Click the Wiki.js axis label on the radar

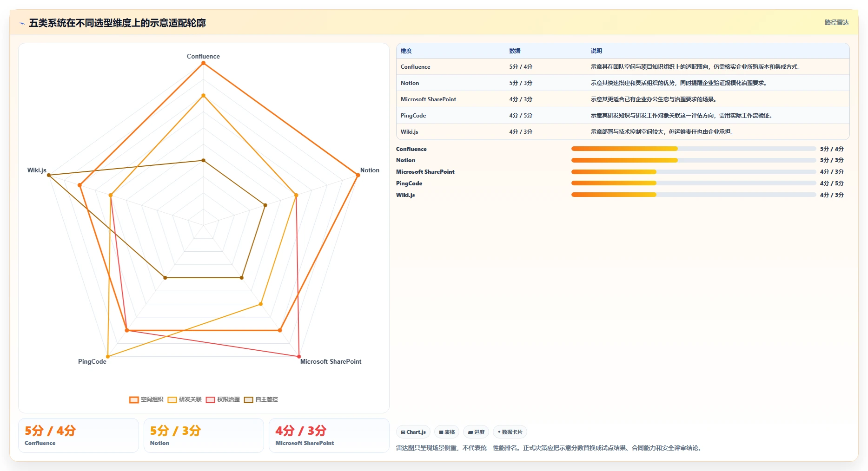[x=37, y=170]
